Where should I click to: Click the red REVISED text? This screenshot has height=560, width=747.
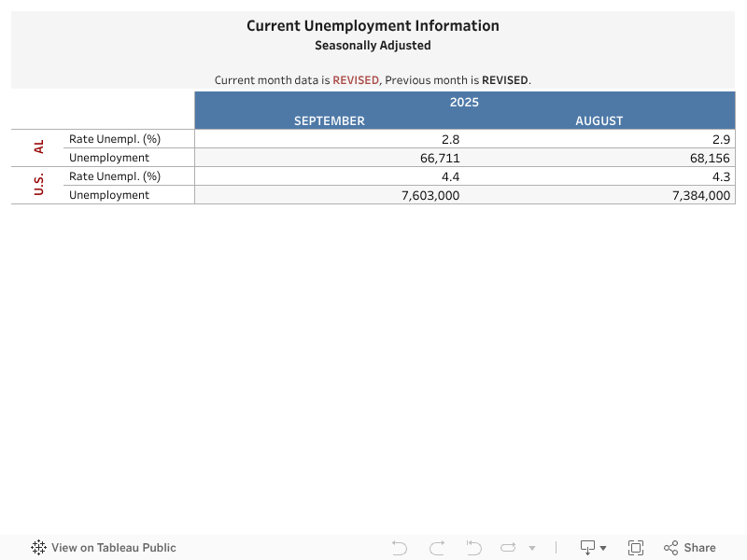pyautogui.click(x=356, y=80)
